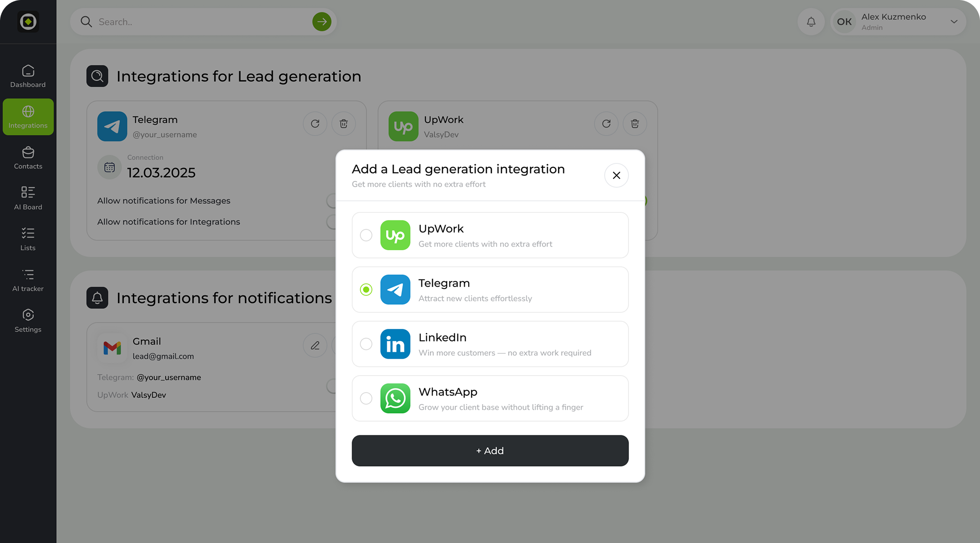This screenshot has height=543, width=980.
Task: Click into the Search field
Action: (196, 22)
